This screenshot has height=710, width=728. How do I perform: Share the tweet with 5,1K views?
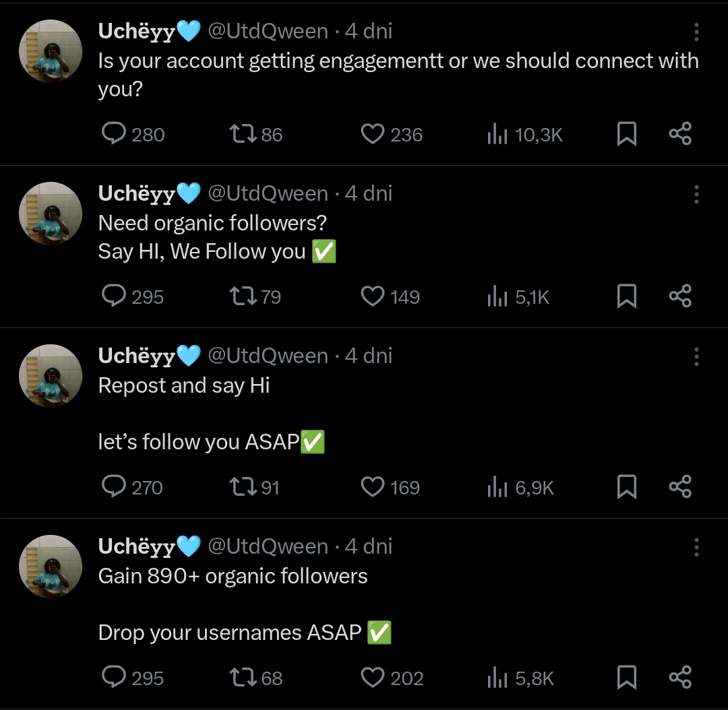680,296
